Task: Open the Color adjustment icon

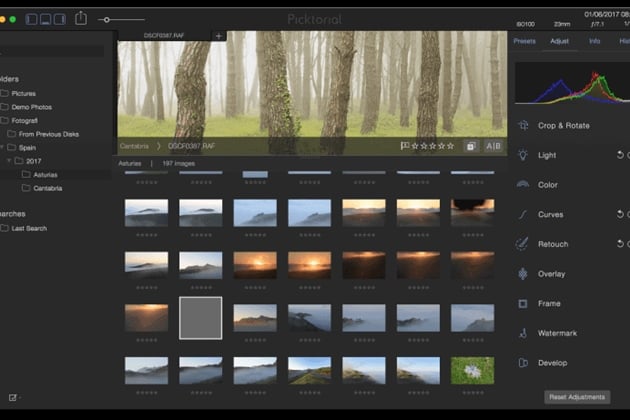Action: (523, 184)
